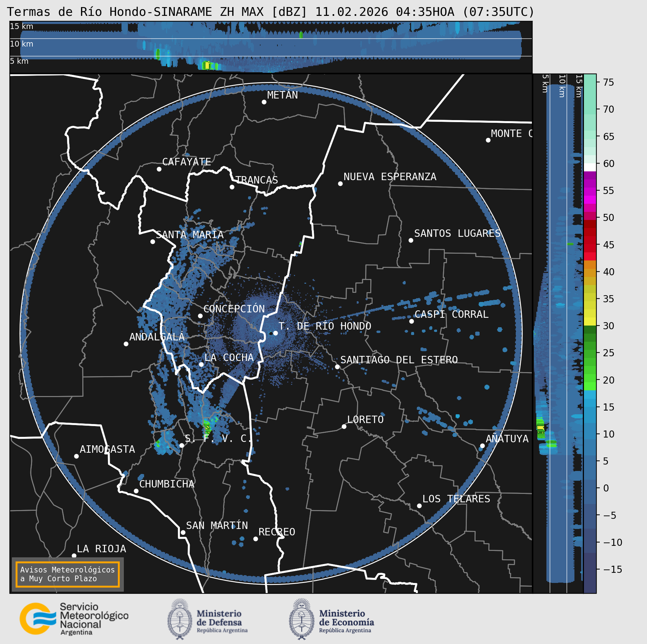Click the '10 km' label in top panel
The image size is (647, 644).
click(22, 44)
